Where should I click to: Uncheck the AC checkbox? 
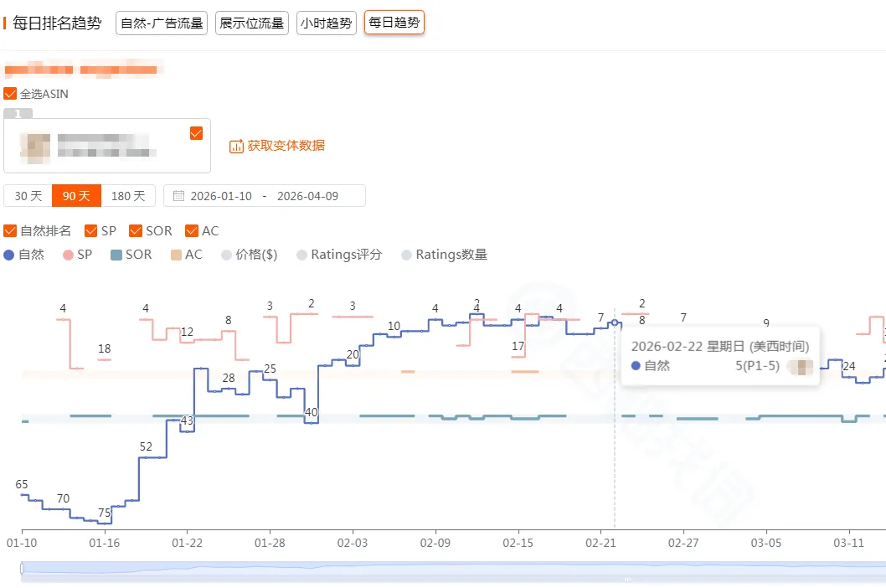point(191,230)
